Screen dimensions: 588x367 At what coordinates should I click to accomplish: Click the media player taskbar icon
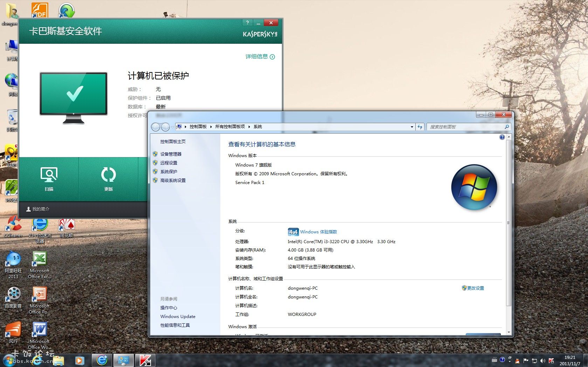[x=80, y=360]
